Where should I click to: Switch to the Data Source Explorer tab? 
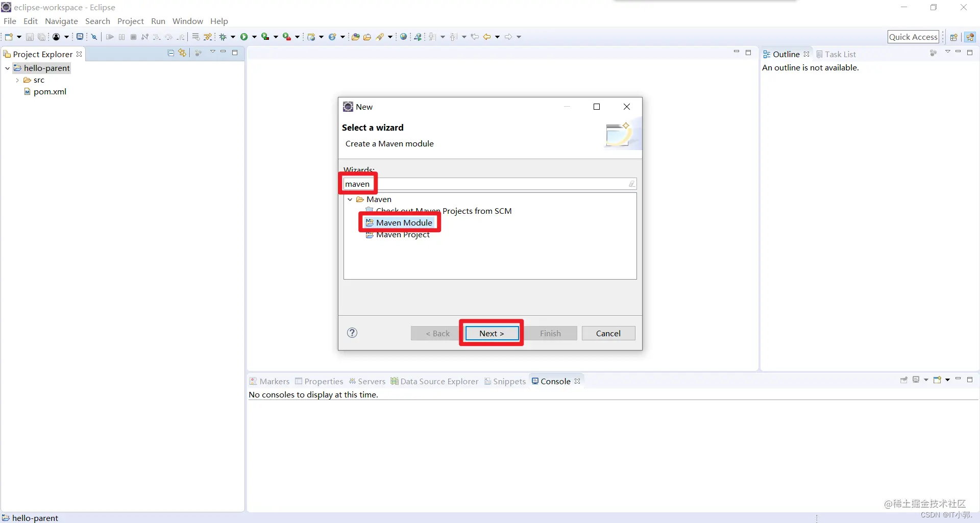[x=434, y=381]
